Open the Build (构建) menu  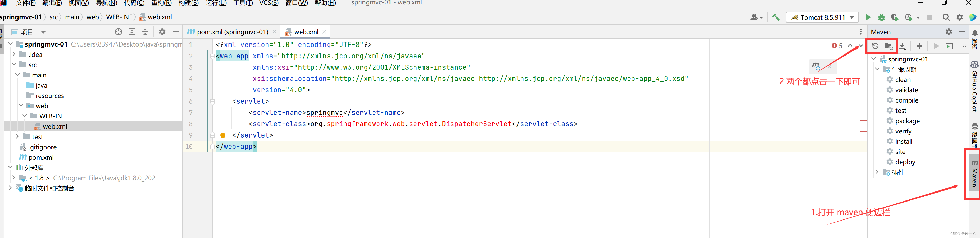pyautogui.click(x=189, y=3)
